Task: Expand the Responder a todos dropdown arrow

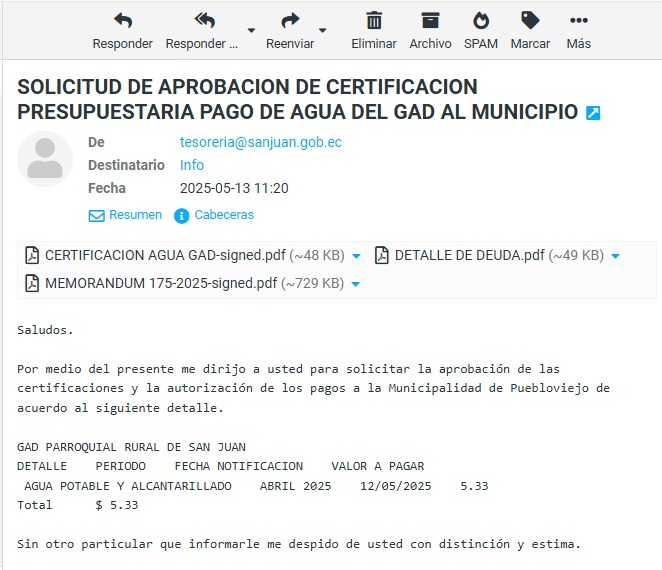Action: (251, 30)
